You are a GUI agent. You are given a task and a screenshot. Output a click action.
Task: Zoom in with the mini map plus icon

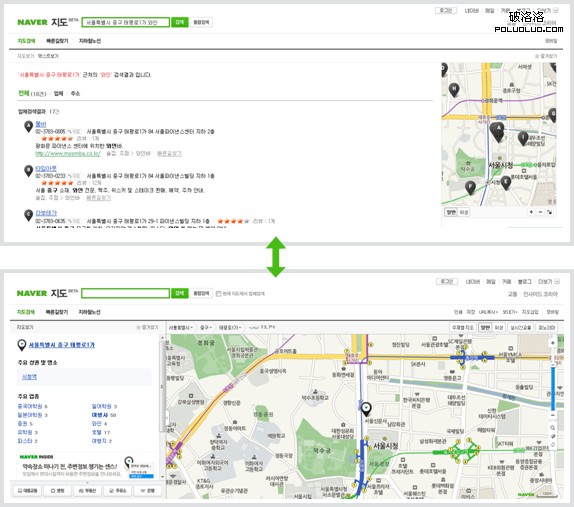[x=531, y=212]
